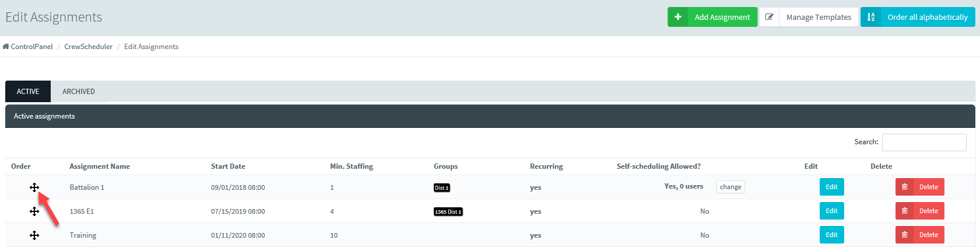980x247 pixels.
Task: Click the trash icon in Battalion 1 row
Action: [x=905, y=187]
